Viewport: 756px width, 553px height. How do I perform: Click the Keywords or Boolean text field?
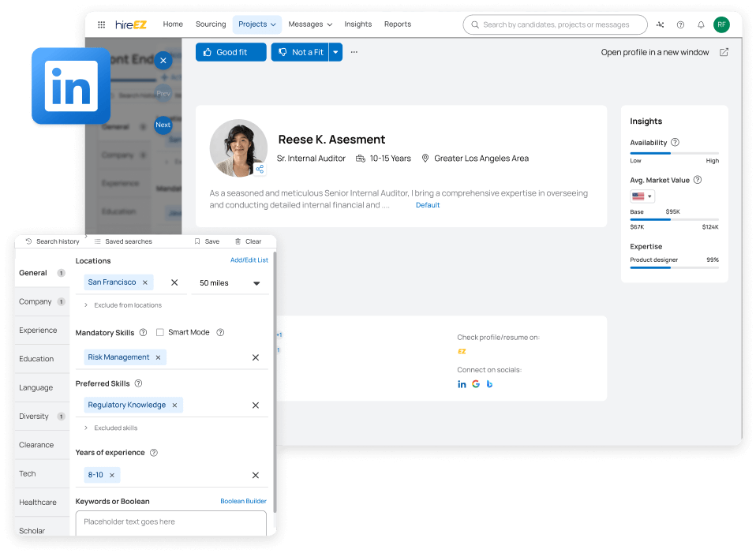[171, 522]
